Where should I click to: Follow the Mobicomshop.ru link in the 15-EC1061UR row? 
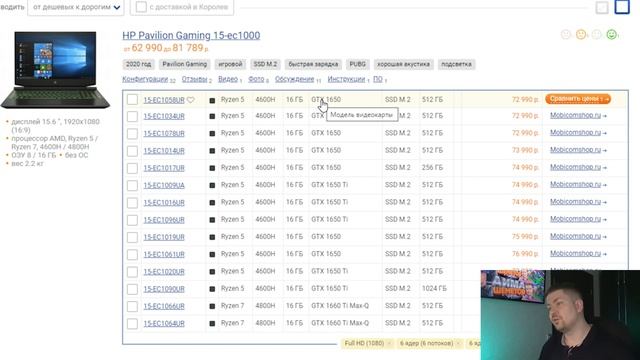(576, 253)
